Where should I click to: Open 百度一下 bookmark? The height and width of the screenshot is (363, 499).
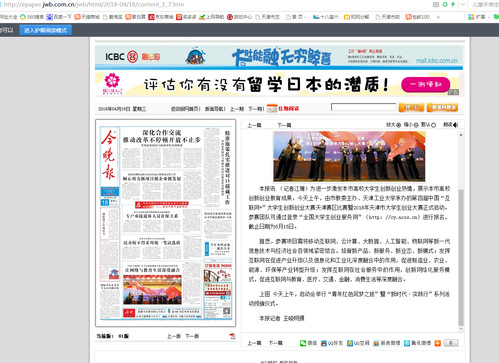(x=59, y=17)
